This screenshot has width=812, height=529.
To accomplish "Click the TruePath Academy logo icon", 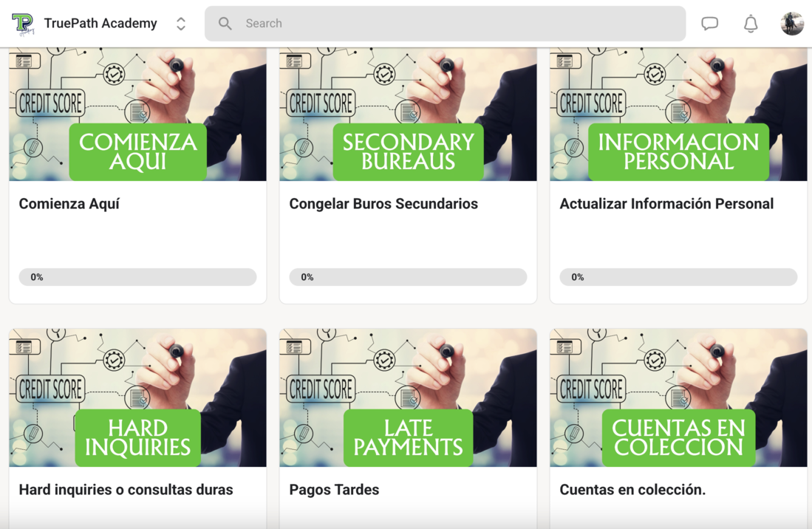I will 23,24.
